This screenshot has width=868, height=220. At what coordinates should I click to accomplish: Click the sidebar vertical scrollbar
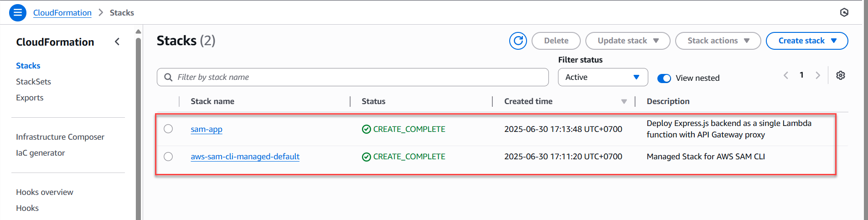[x=138, y=128]
